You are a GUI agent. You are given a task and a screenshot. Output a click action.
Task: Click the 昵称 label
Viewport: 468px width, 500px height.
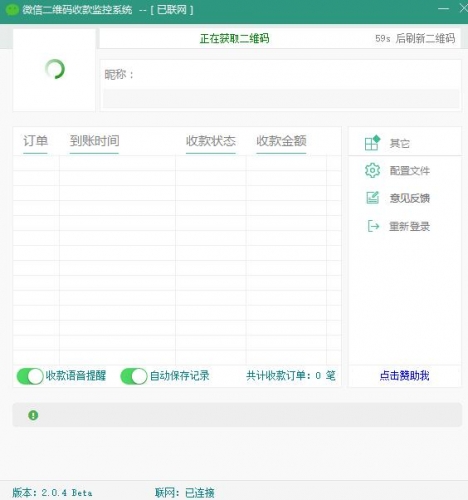pos(119,75)
